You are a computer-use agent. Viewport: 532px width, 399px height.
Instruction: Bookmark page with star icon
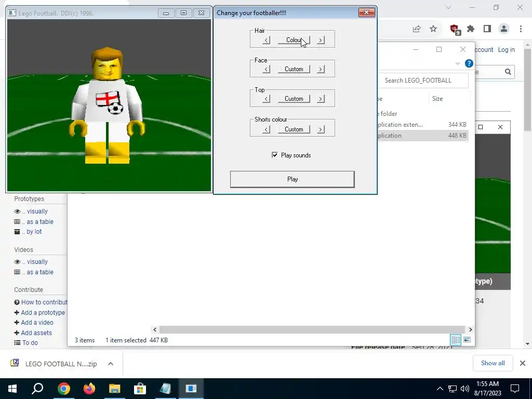[x=433, y=29]
